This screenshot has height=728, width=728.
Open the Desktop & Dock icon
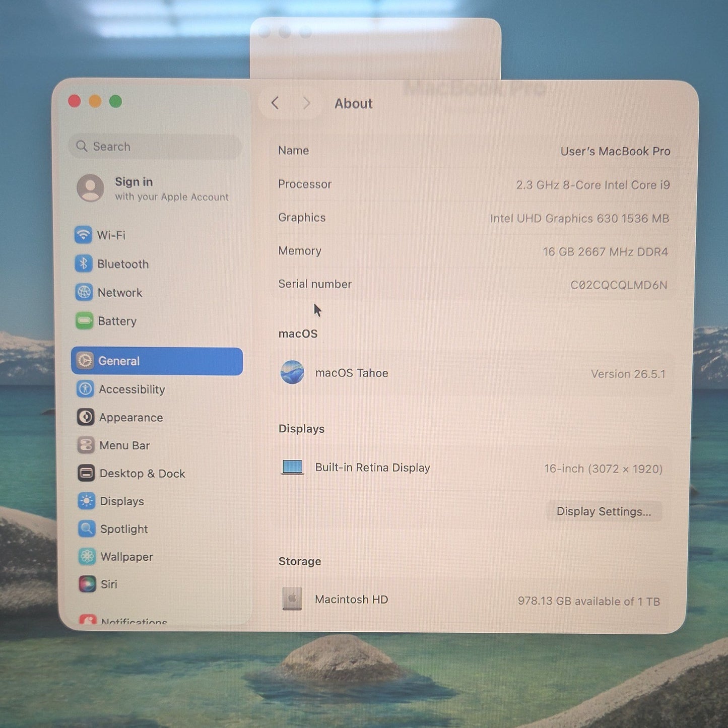pyautogui.click(x=86, y=473)
